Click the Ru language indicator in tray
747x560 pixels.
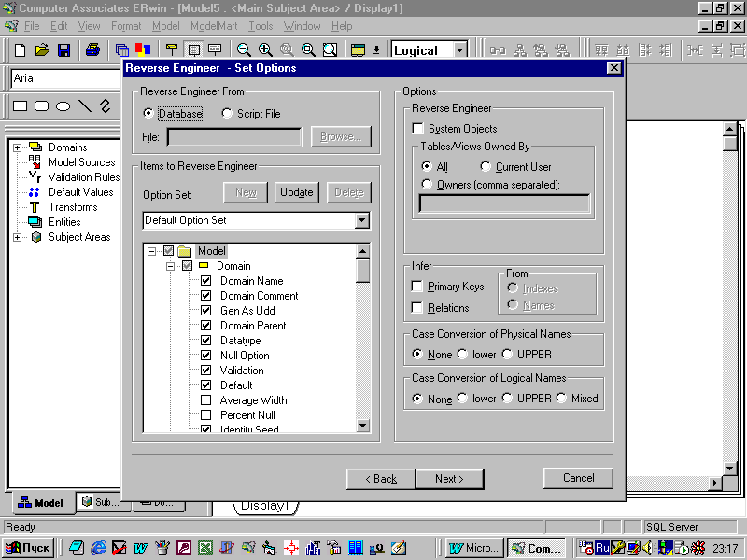[602, 548]
